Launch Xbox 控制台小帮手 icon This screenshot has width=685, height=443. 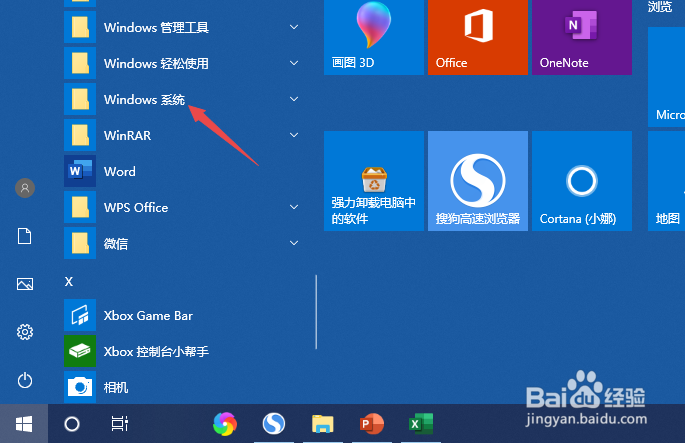tap(80, 351)
